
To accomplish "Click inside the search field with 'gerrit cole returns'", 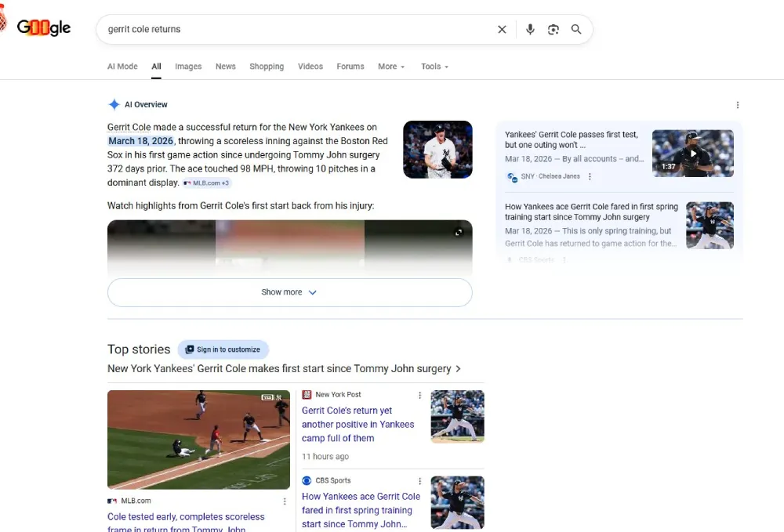I will [x=298, y=30].
